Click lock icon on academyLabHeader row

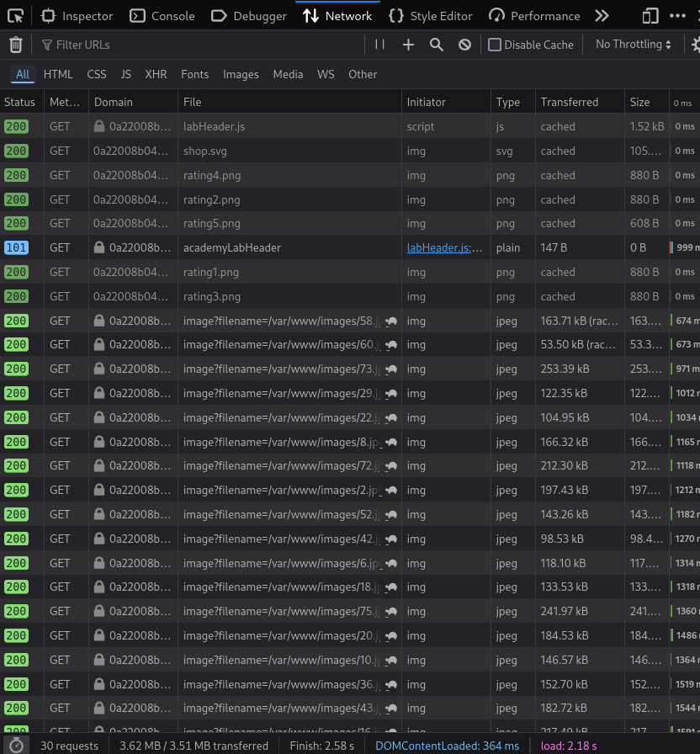point(99,247)
